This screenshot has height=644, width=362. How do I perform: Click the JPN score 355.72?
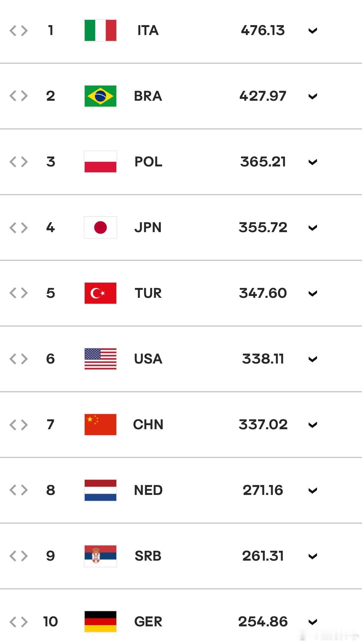263,227
